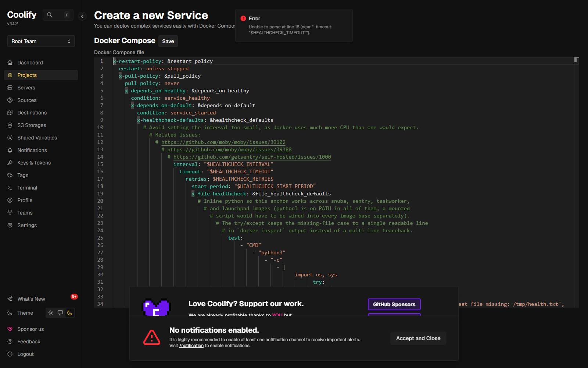
Task: Click the Coolify logo text
Action: 22,15
